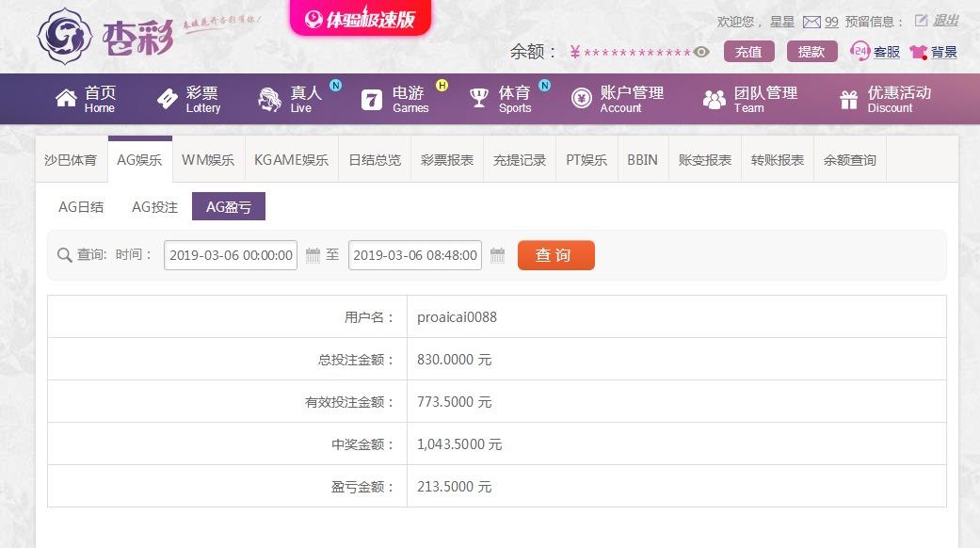Open the 99 unread messages link
The width and height of the screenshot is (980, 548).
[831, 22]
